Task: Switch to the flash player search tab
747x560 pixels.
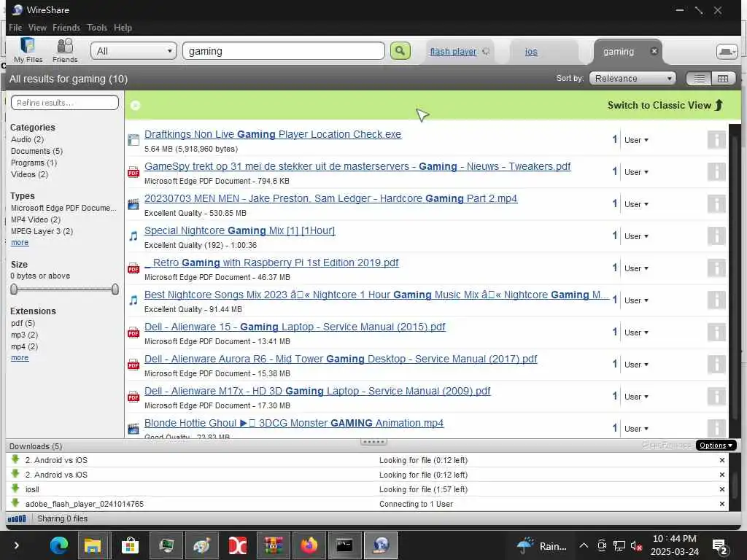Action: click(453, 52)
